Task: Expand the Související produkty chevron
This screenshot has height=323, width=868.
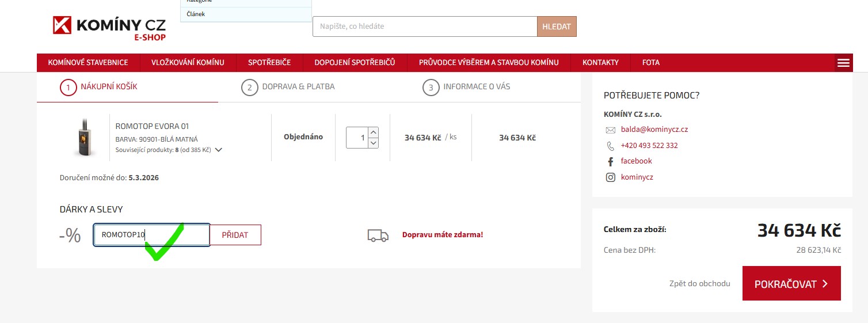Action: coord(218,150)
